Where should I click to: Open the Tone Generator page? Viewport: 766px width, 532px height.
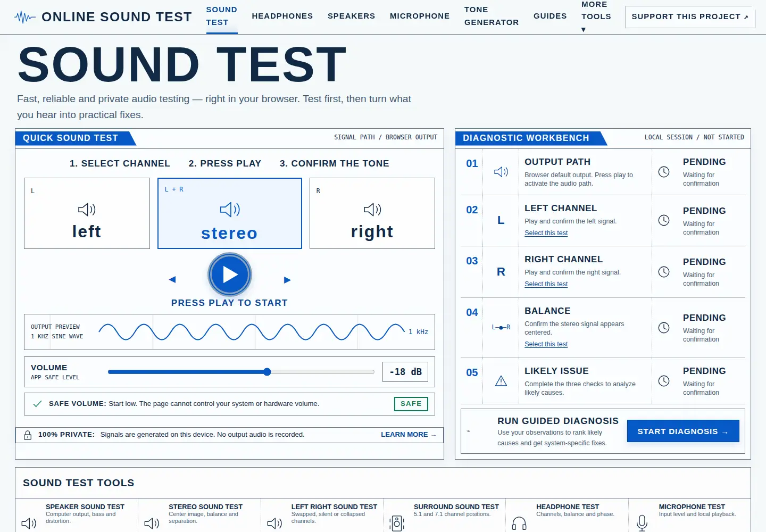click(x=492, y=16)
